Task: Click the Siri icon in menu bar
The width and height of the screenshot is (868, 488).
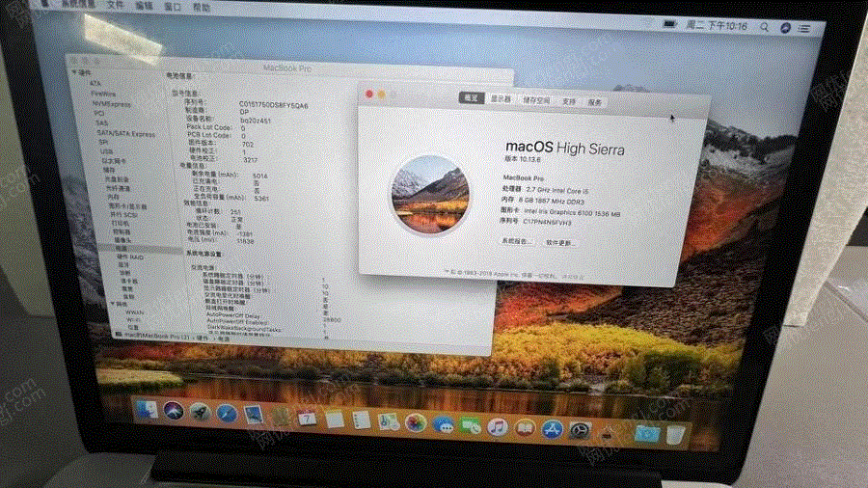Action: coord(785,28)
